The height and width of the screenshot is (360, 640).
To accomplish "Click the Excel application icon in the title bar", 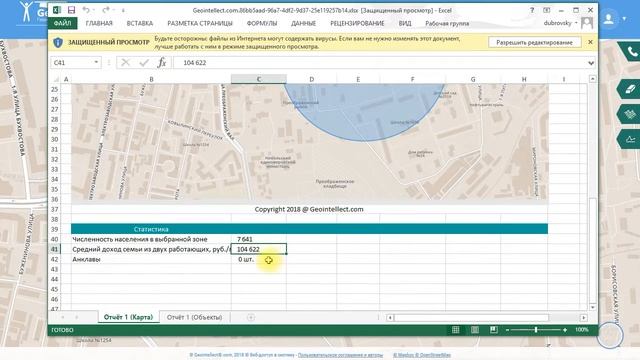I will tap(57, 10).
